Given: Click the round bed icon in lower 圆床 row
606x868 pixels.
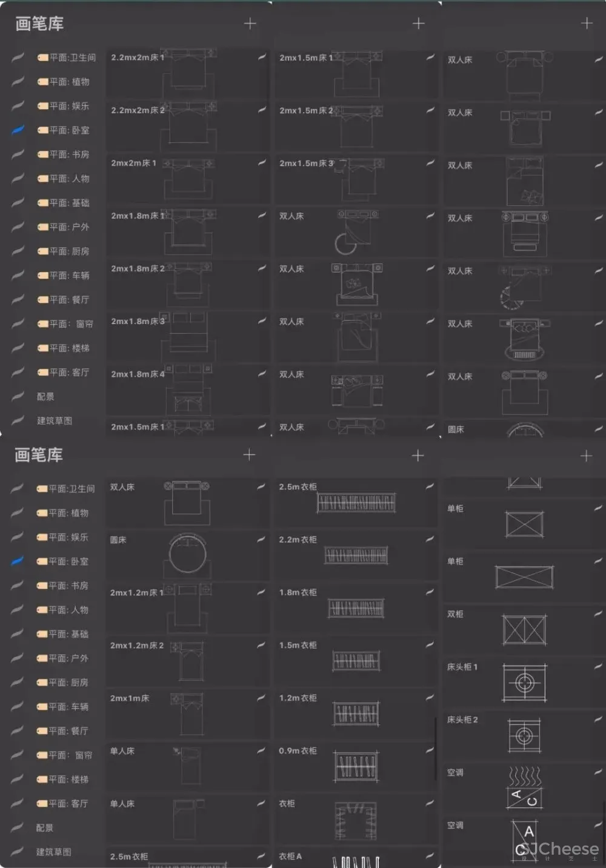Looking at the screenshot, I should click(187, 554).
